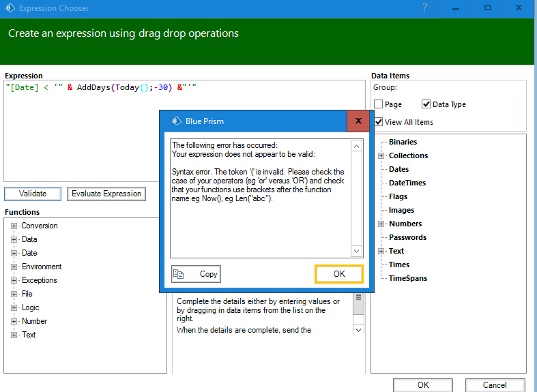This screenshot has width=537, height=392.
Task: Click down arrow of function details scrollbar
Action: [359, 330]
